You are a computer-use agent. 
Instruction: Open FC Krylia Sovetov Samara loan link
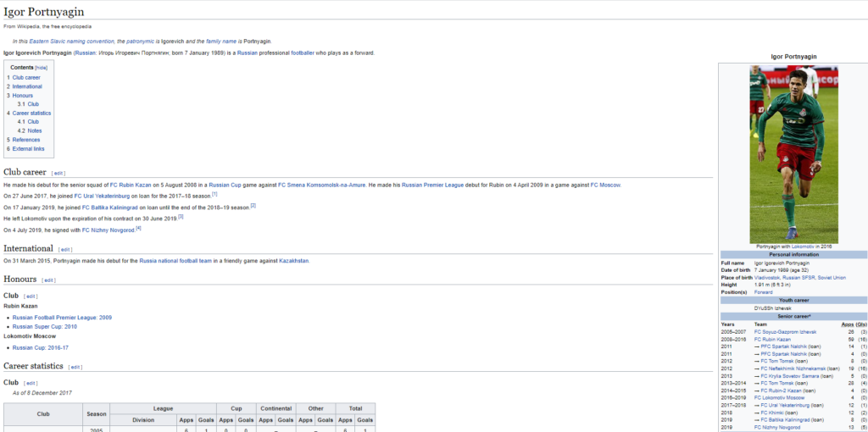point(791,375)
